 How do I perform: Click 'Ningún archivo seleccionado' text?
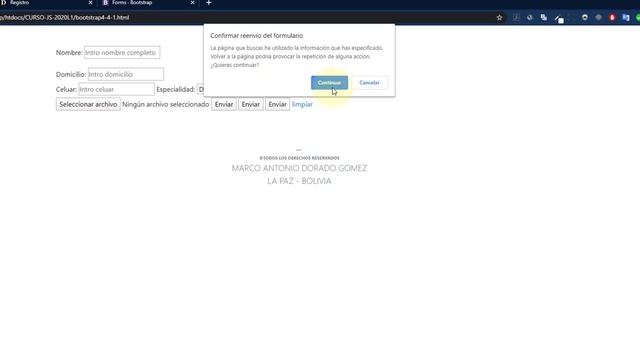[166, 104]
